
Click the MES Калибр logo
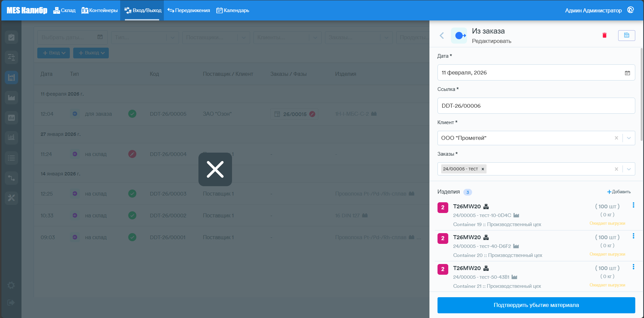27,10
